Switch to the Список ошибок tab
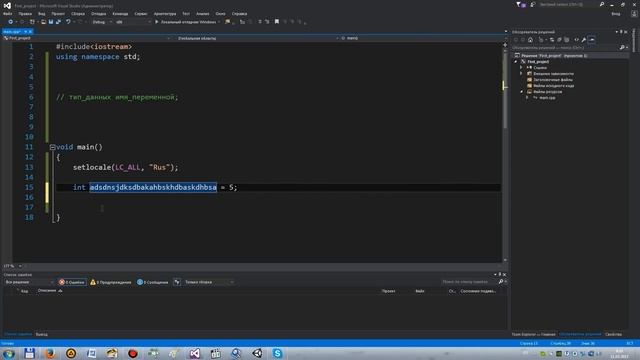Image resolution: width=640 pixels, height=360 pixels. coord(18,334)
